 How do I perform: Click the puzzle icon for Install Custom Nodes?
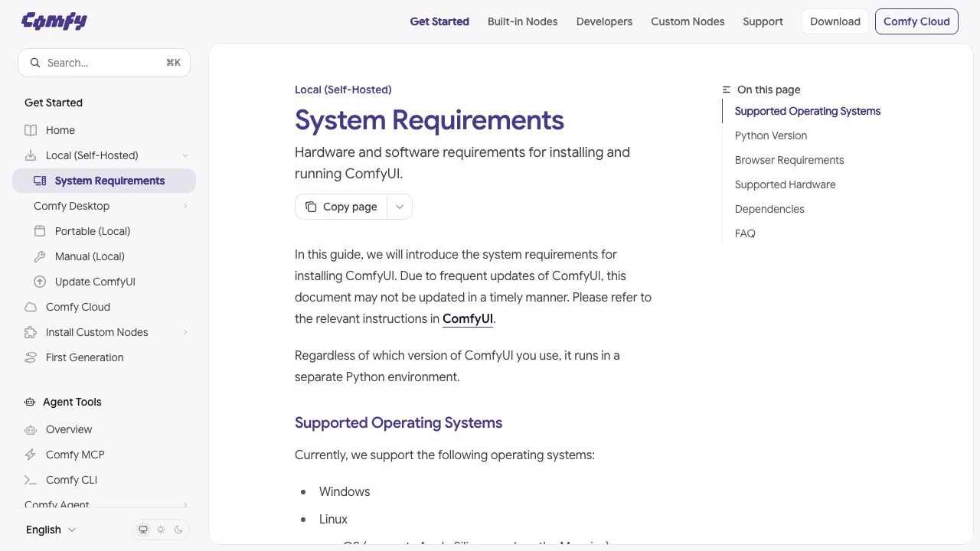pos(31,332)
